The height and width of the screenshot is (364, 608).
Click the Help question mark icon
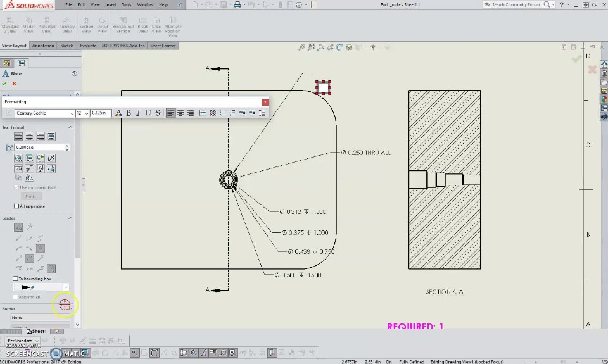(x=561, y=4)
